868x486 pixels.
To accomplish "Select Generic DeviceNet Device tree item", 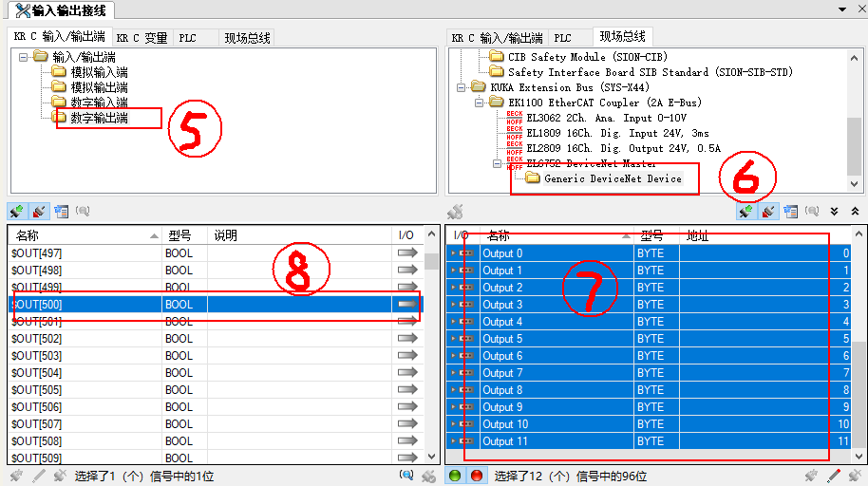I will point(613,178).
